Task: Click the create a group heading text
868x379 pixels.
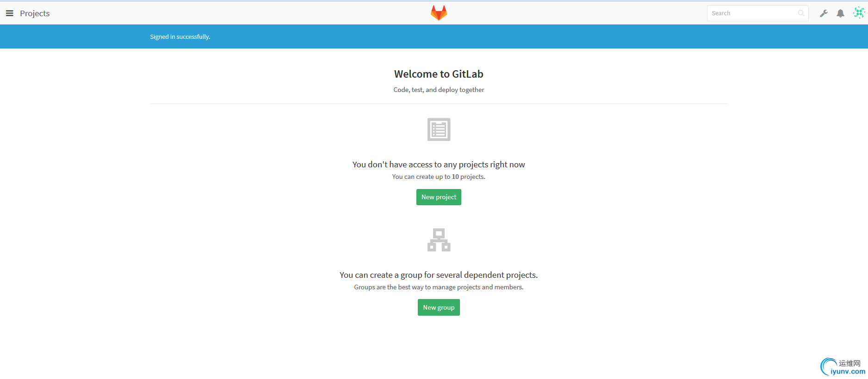Action: click(439, 275)
